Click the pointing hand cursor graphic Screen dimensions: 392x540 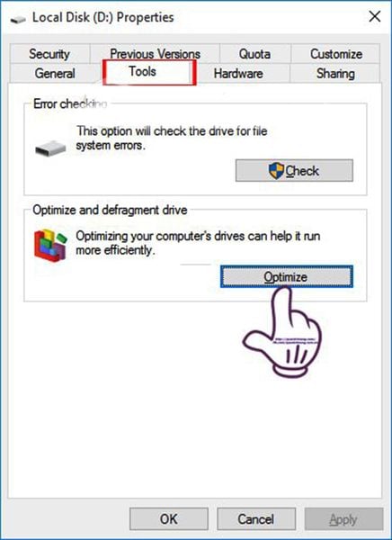click(282, 331)
